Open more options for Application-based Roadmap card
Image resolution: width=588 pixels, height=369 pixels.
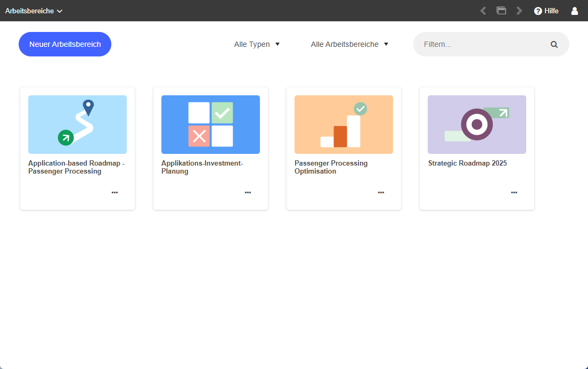115,192
